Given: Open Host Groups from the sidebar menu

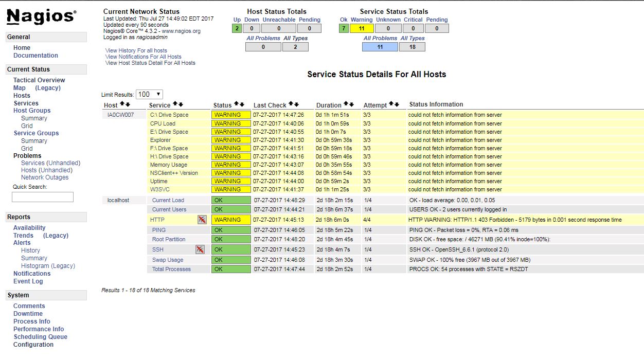Looking at the screenshot, I should point(32,111).
